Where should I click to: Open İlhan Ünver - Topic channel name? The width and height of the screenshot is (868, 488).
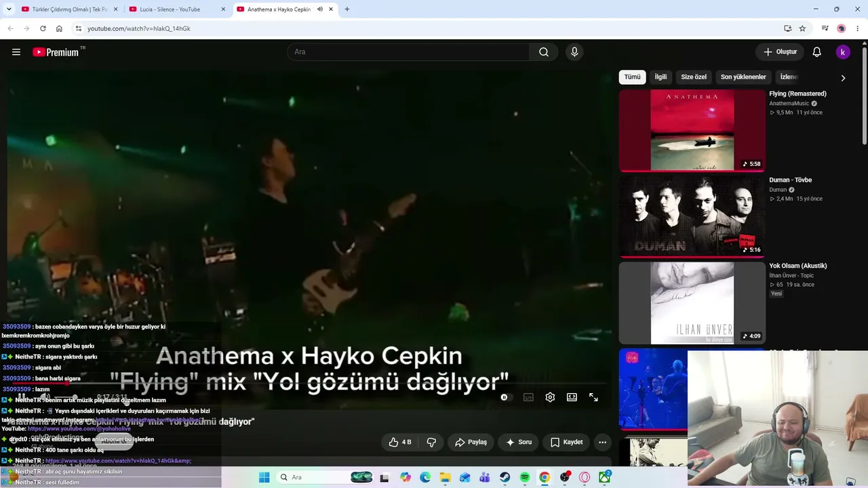tap(791, 276)
